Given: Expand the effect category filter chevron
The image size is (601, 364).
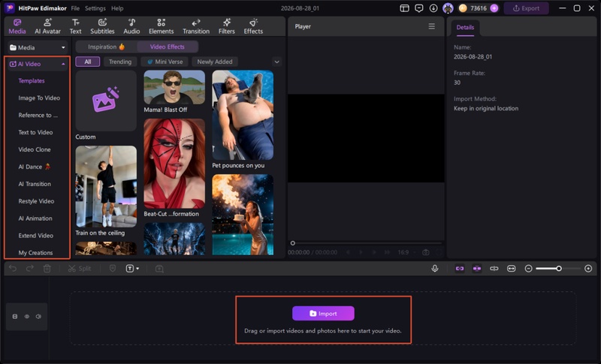Looking at the screenshot, I should [x=276, y=62].
